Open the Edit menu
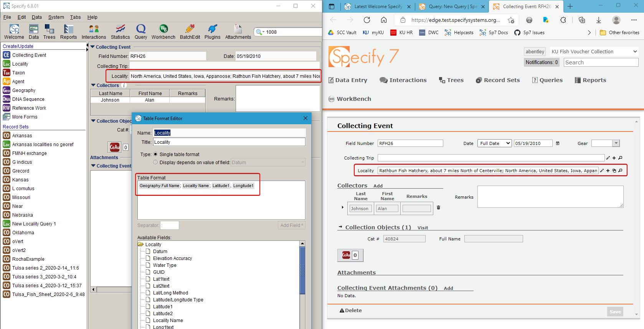The width and height of the screenshot is (644, 329). tap(21, 17)
